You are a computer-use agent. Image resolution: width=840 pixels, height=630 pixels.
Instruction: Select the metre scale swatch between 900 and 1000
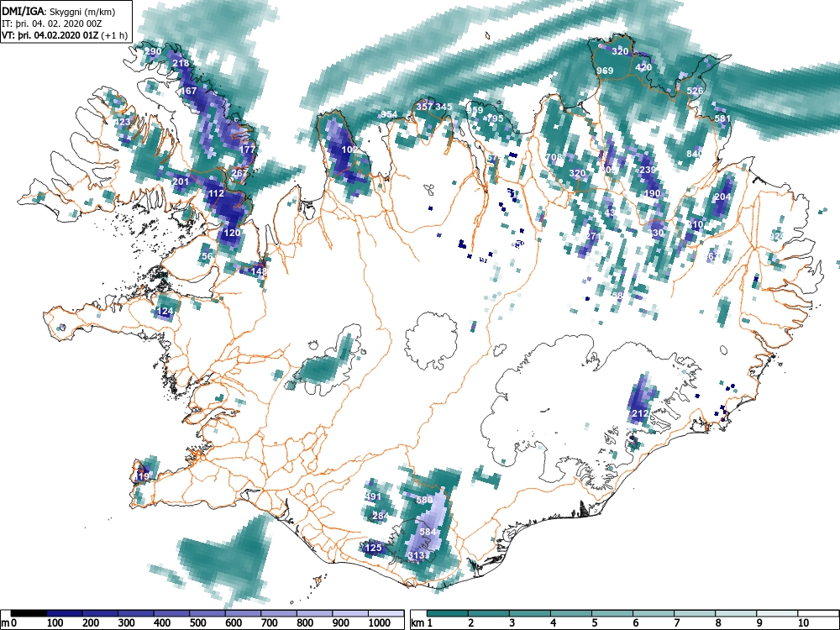coord(350,613)
